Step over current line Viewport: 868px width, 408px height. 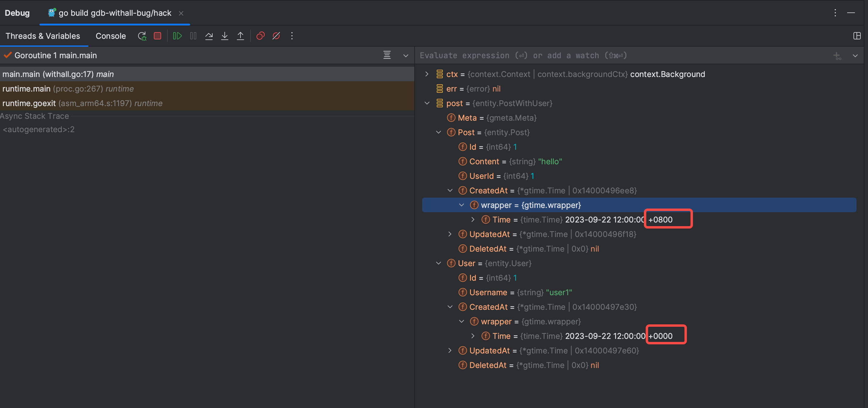209,36
